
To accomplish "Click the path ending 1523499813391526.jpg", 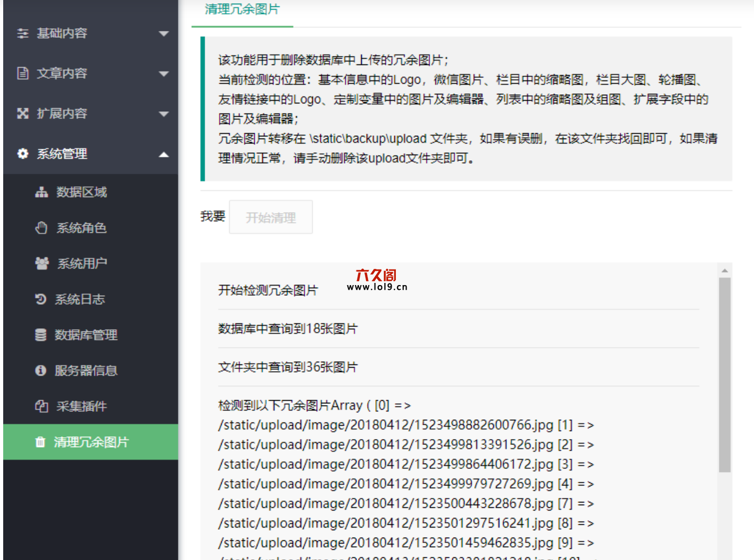I will pos(386,445).
